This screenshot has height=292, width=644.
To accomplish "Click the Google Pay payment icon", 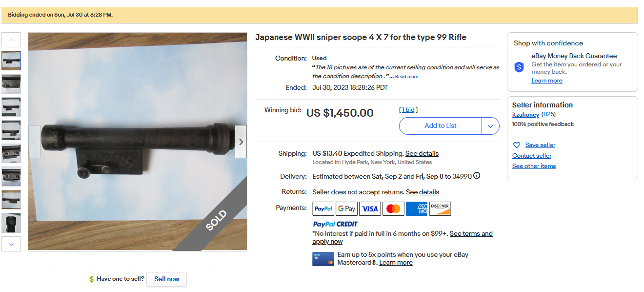I will [x=346, y=209].
